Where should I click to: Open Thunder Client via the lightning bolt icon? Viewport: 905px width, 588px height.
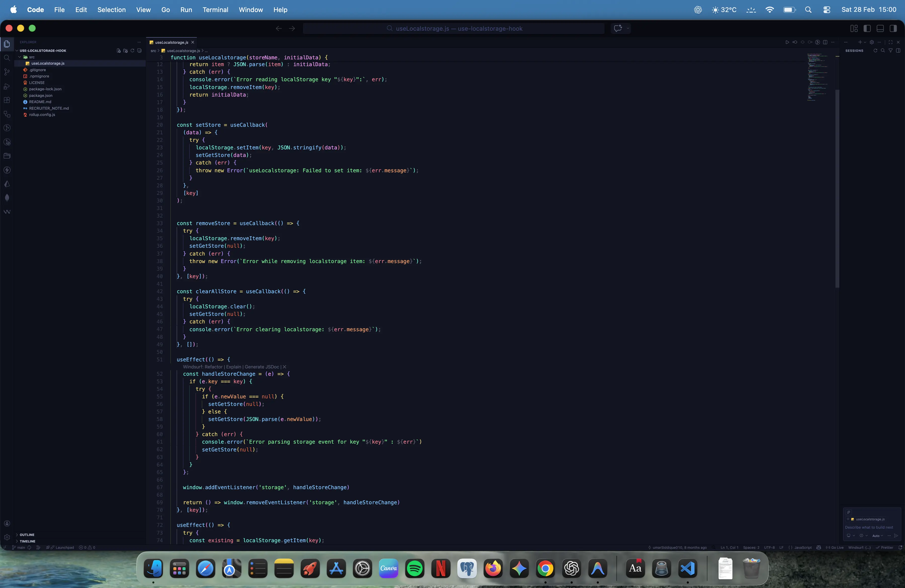click(x=7, y=170)
